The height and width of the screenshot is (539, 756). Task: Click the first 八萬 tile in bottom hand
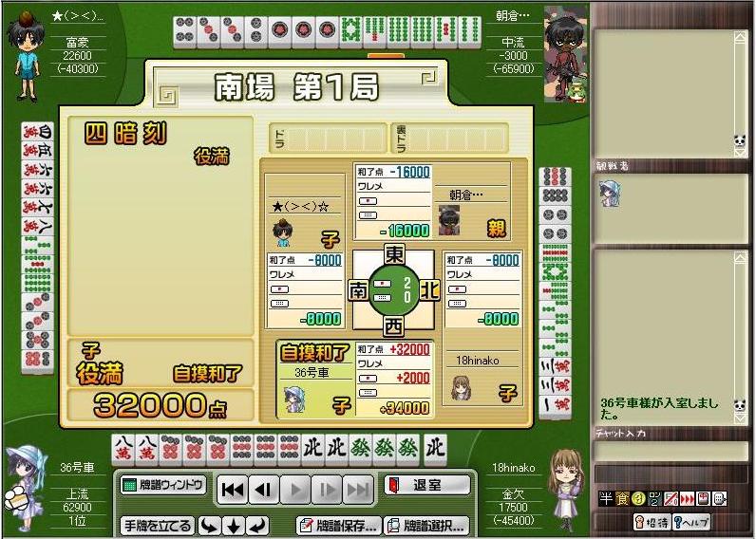(123, 450)
